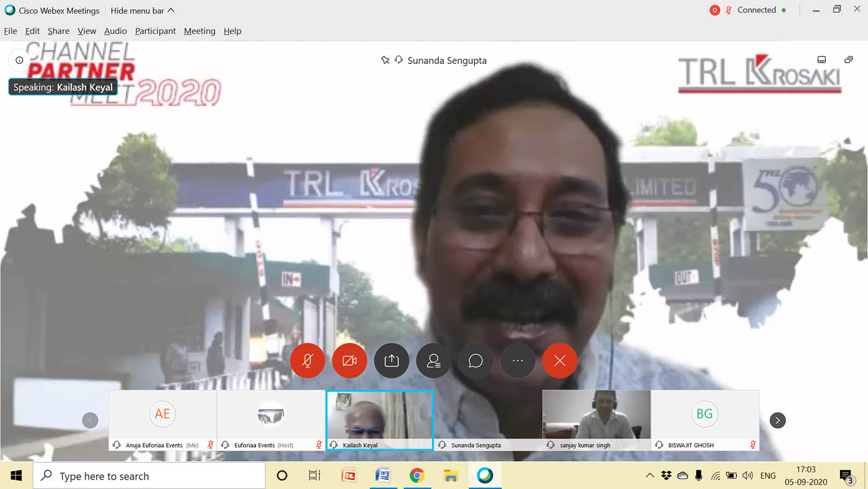Open the Meeting menu
This screenshot has height=489, width=868.
point(200,31)
